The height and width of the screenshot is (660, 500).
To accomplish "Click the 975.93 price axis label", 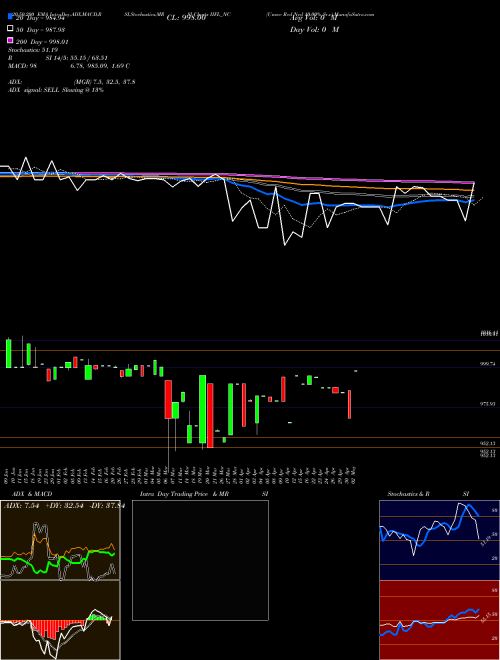I will pos(488,404).
